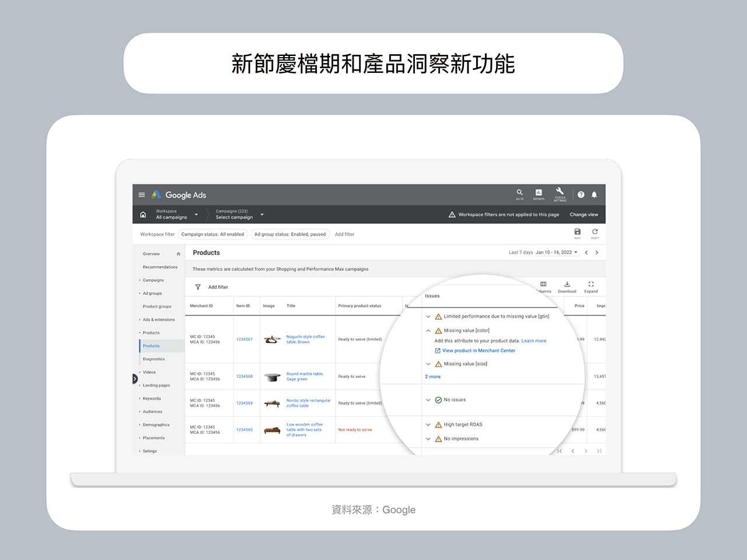Image resolution: width=747 pixels, height=560 pixels.
Task: Click the Google Ads logo
Action: [x=179, y=195]
